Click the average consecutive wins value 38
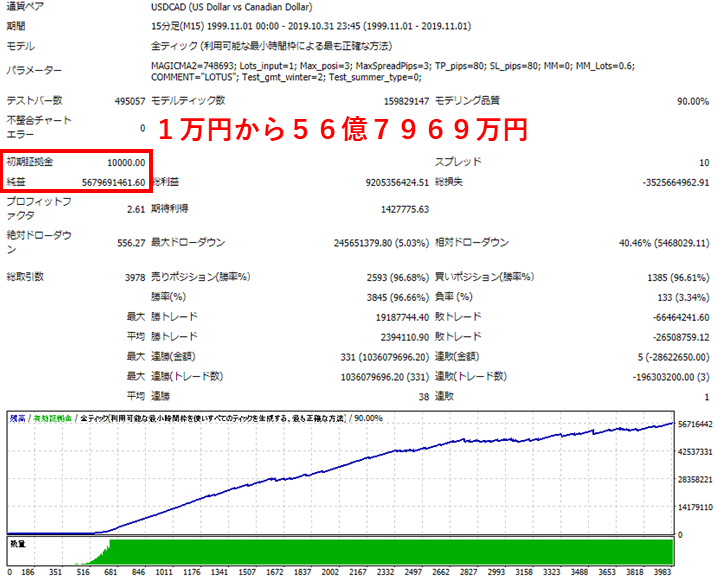This screenshot has height=579, width=716. tap(424, 397)
